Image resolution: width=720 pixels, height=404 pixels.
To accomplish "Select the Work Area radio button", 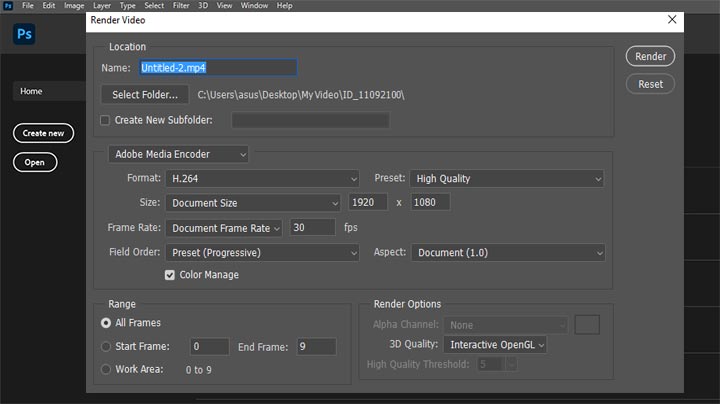I will pyautogui.click(x=106, y=369).
